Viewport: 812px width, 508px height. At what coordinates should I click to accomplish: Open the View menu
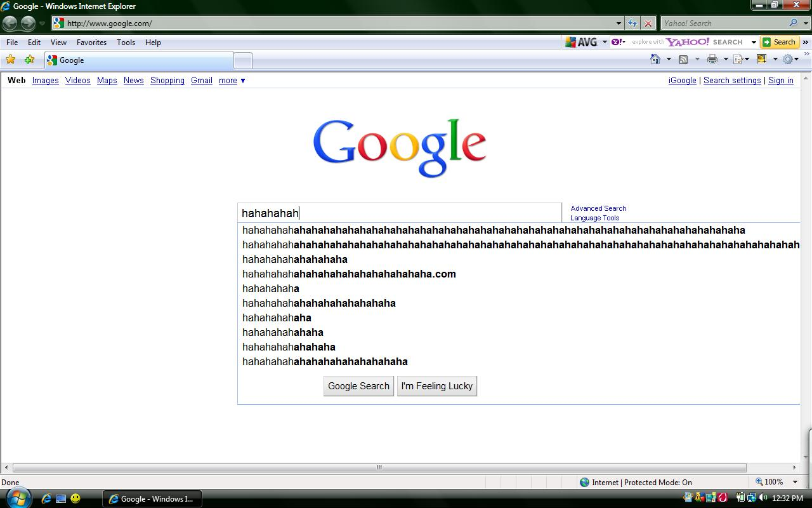58,42
